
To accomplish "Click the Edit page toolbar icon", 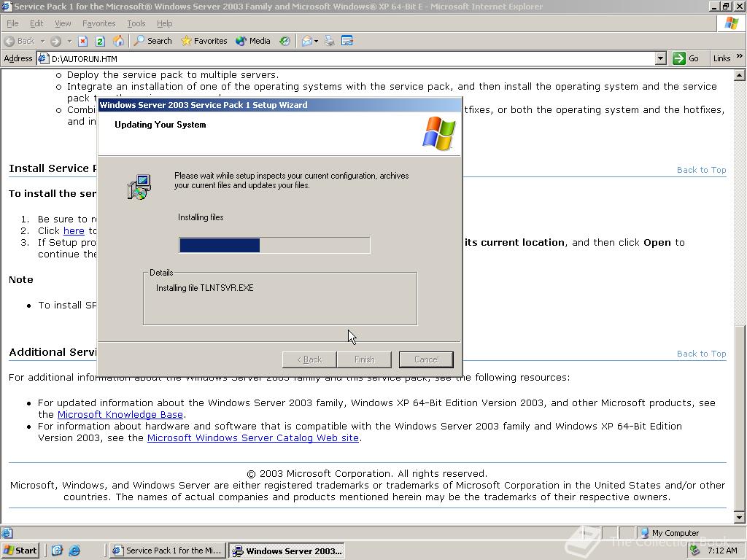I will click(347, 41).
